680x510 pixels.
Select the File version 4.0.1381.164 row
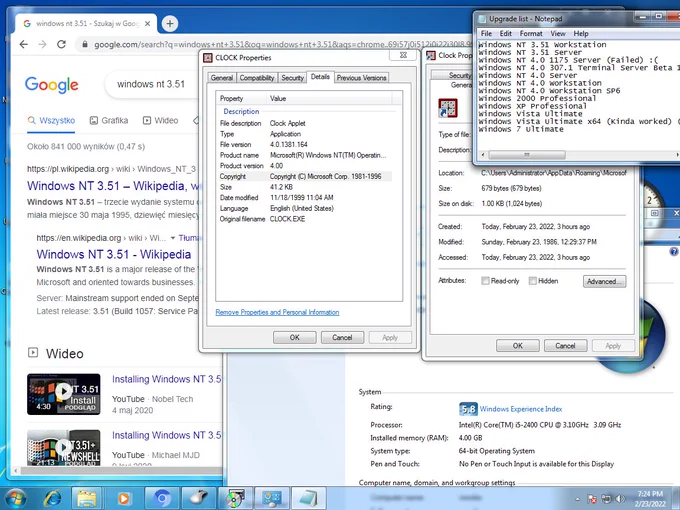tap(305, 144)
